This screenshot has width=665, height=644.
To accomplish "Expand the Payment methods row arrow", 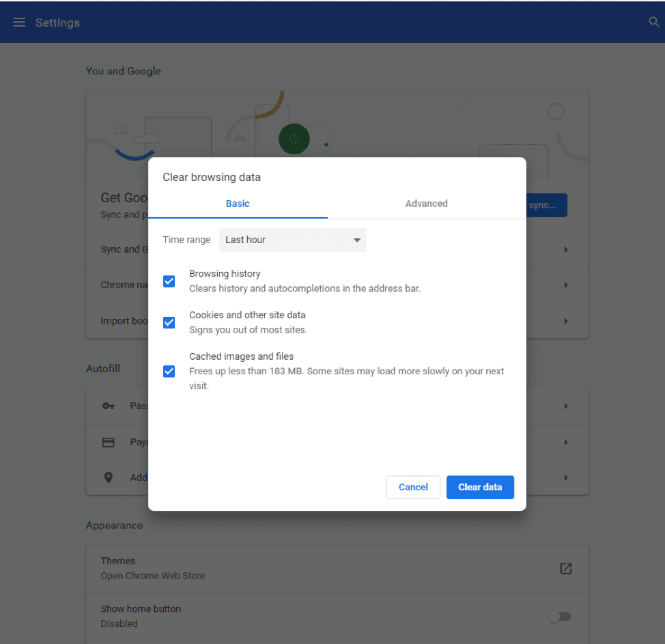I will click(566, 443).
